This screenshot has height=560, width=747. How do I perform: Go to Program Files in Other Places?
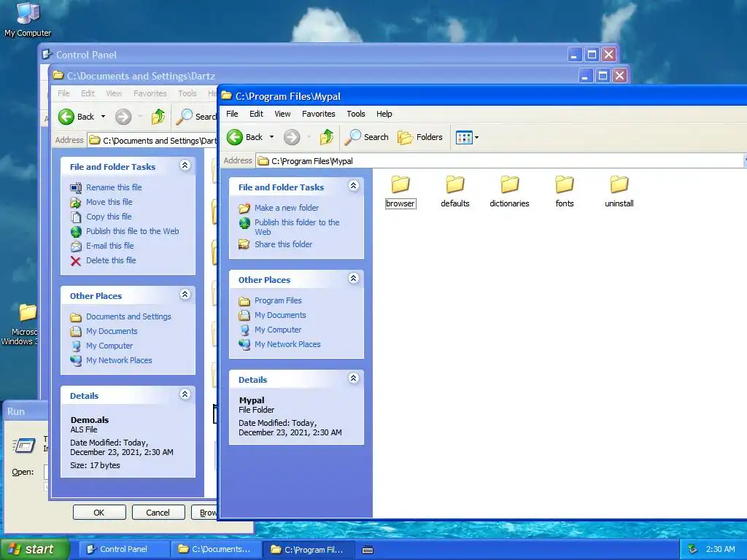pyautogui.click(x=278, y=300)
